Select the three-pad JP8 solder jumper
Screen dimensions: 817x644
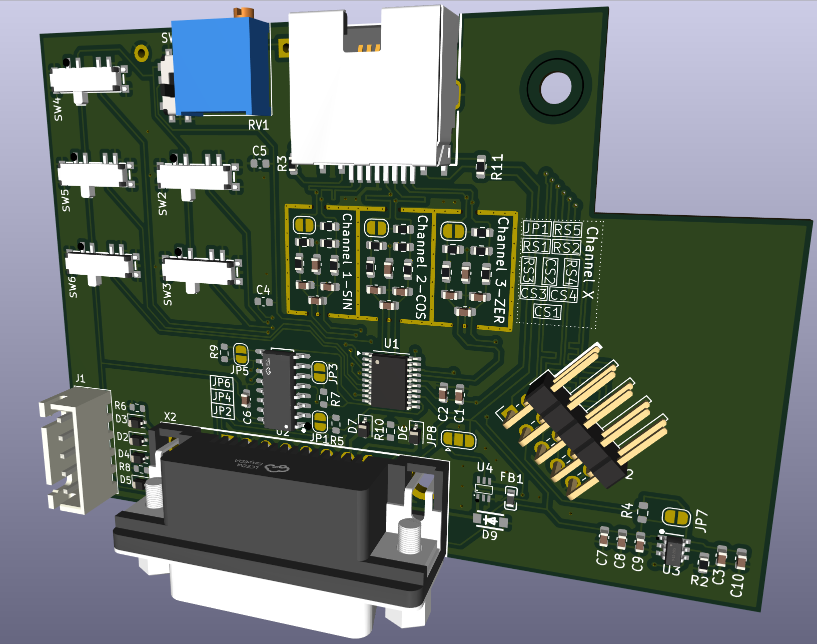[458, 440]
